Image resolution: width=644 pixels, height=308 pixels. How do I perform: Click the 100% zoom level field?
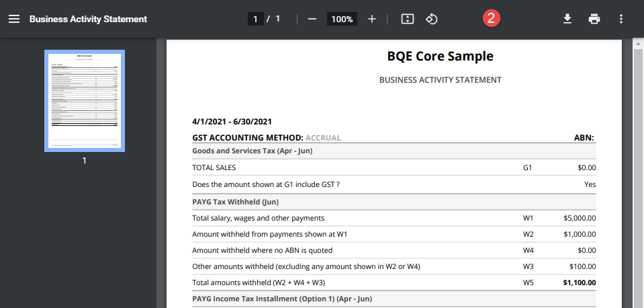(x=342, y=19)
